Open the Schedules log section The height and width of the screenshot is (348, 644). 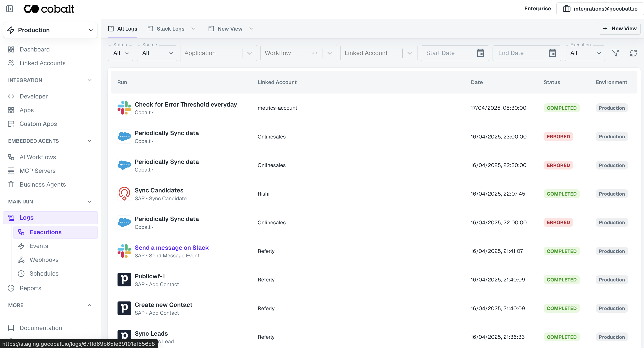(x=44, y=273)
